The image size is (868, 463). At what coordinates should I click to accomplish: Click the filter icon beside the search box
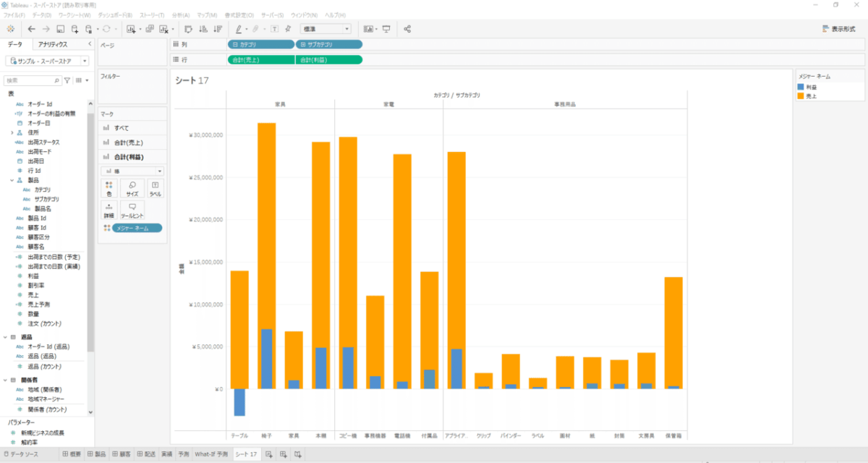(67, 80)
